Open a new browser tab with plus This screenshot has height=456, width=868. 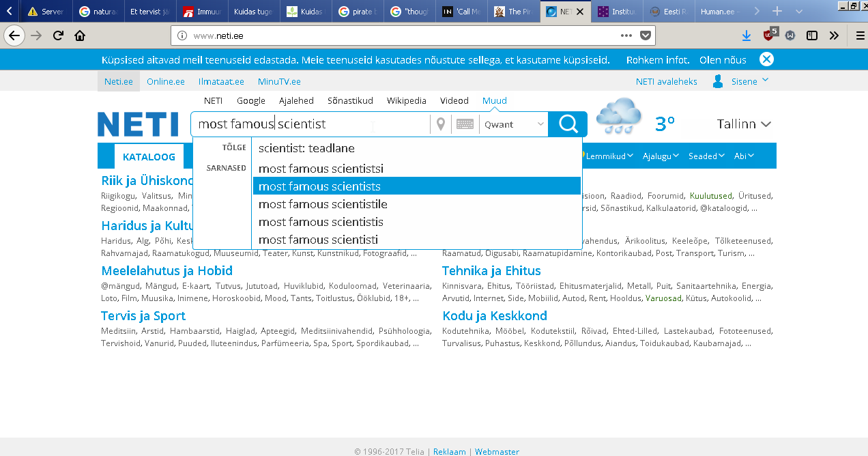coord(777,12)
